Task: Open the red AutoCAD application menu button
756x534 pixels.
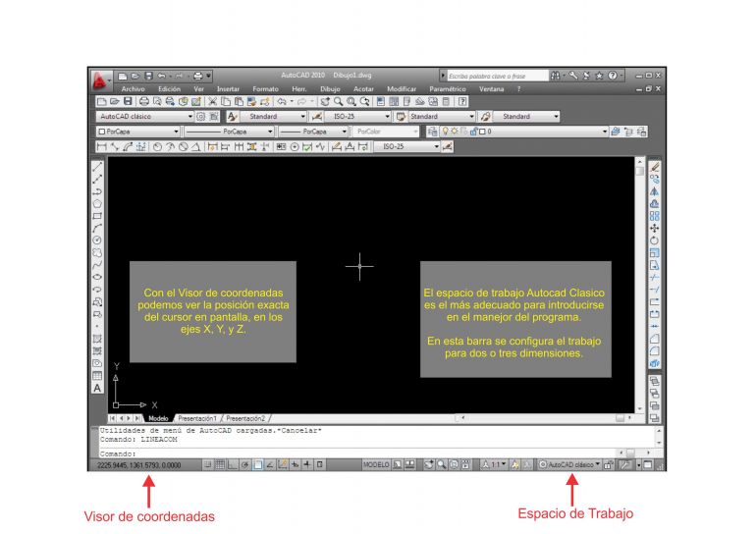Action: click(99, 80)
